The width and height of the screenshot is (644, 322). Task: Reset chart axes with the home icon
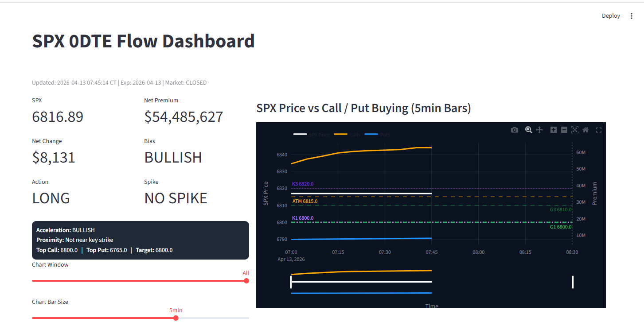585,130
